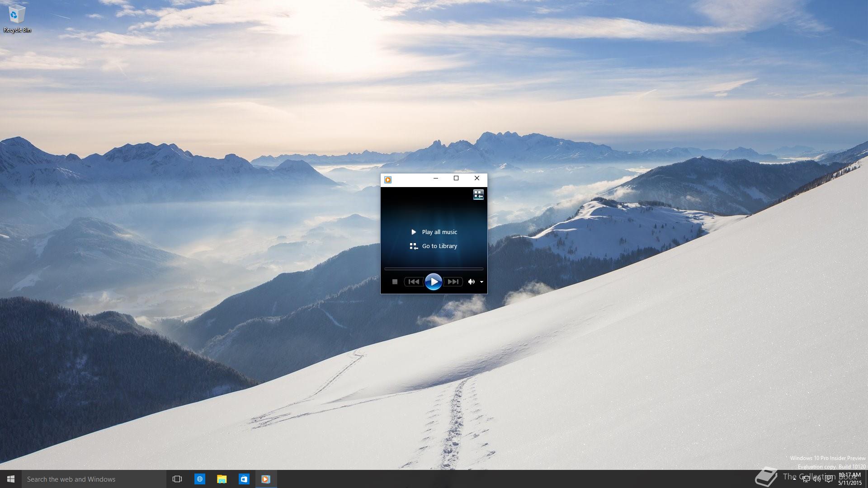Maximize the Media Player window
868x488 pixels.
[x=456, y=178]
